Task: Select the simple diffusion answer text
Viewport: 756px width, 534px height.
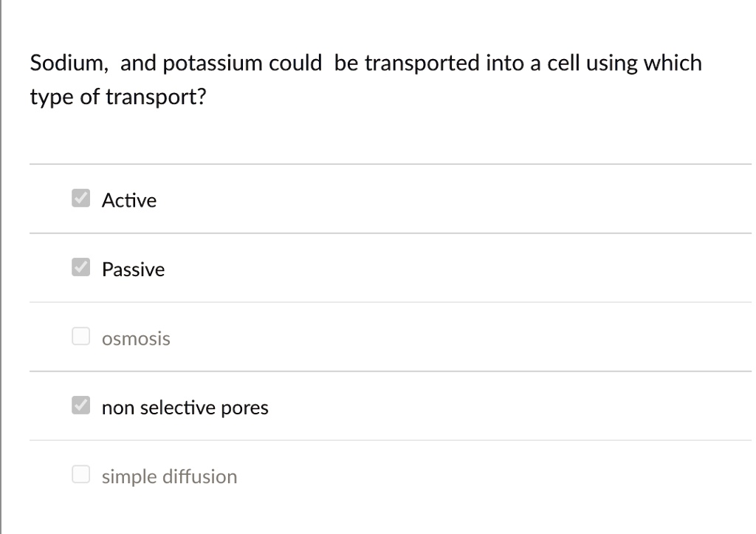Action: pyautogui.click(x=169, y=476)
